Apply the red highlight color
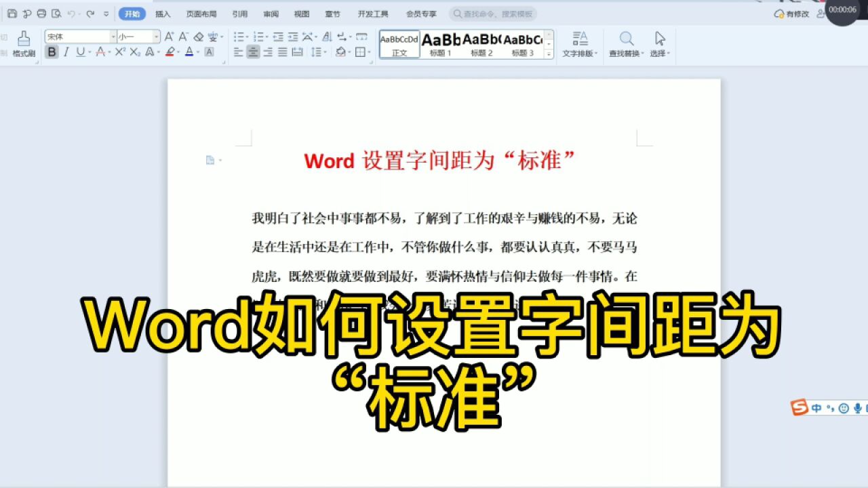 [170, 52]
